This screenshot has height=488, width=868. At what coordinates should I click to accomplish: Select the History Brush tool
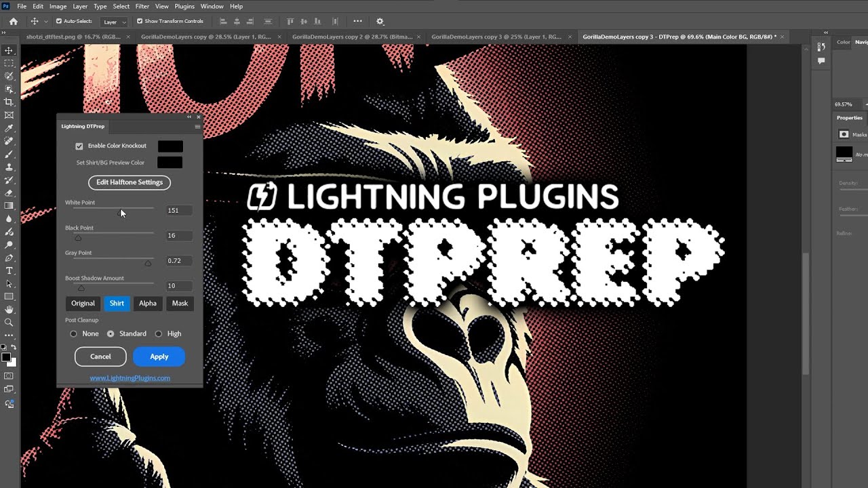tap(9, 180)
